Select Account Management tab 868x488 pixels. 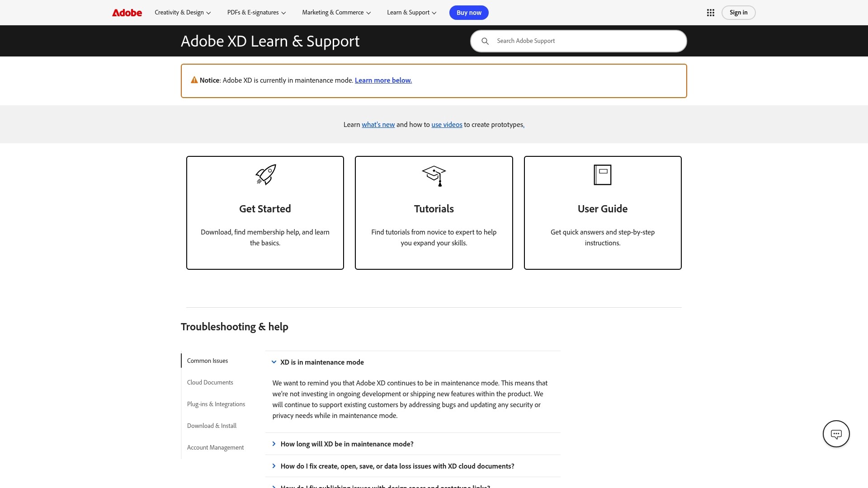click(x=215, y=447)
